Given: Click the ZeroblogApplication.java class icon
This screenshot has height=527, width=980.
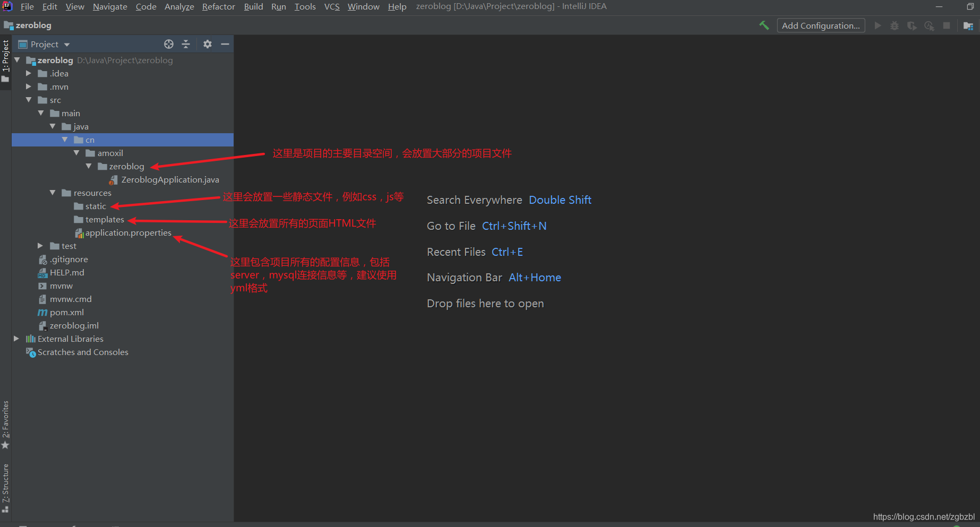Looking at the screenshot, I should coord(114,180).
